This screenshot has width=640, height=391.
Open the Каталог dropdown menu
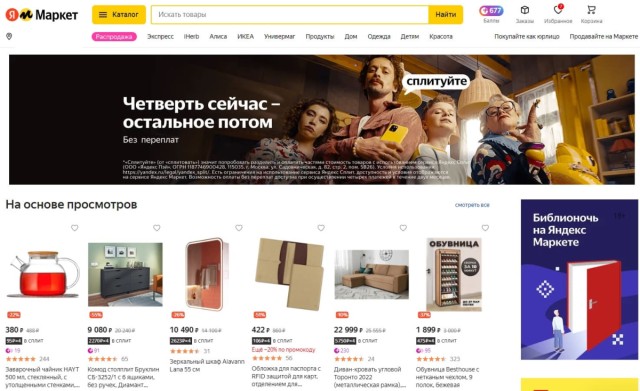tap(119, 15)
